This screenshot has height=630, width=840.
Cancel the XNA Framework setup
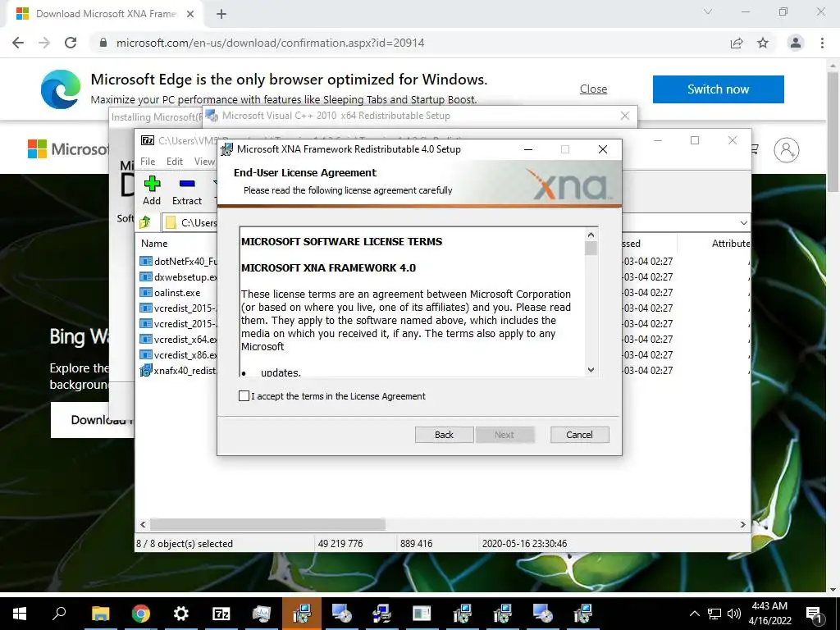pyautogui.click(x=580, y=435)
